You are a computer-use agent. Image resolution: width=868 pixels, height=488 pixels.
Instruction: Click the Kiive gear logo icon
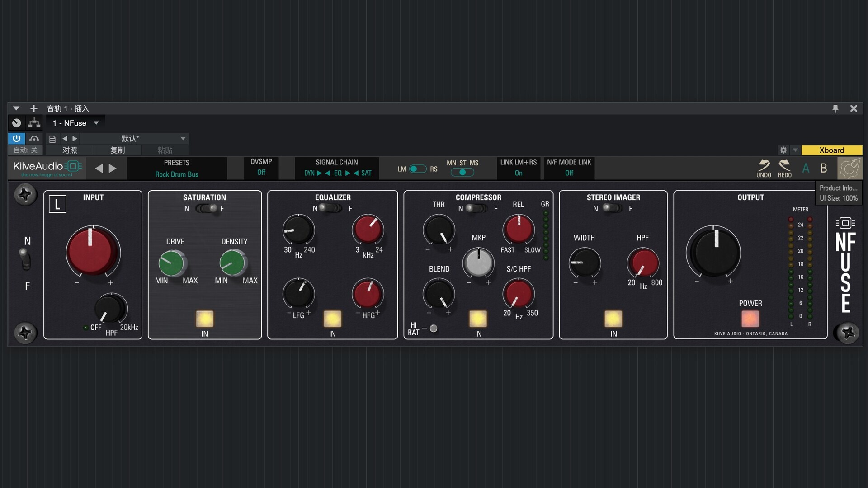coord(849,169)
